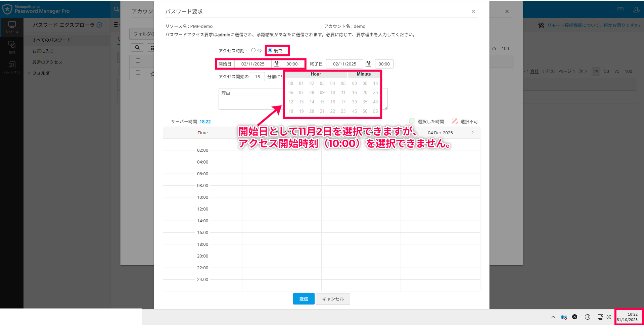Click the Folder button in background toolbar
Screen dimensions: 644x325
click(142, 34)
